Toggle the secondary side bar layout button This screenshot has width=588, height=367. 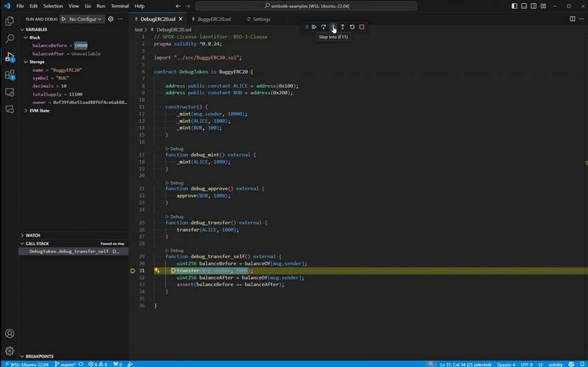[x=533, y=6]
